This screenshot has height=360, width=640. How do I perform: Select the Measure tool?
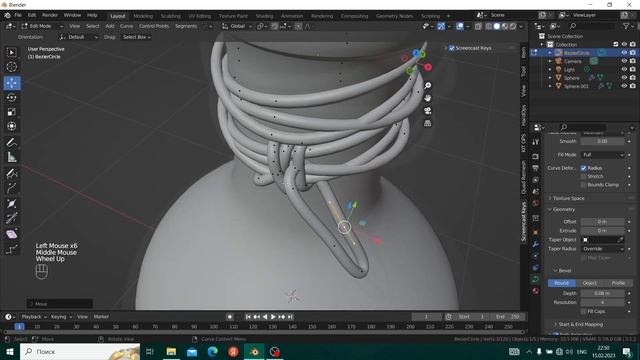[11, 157]
